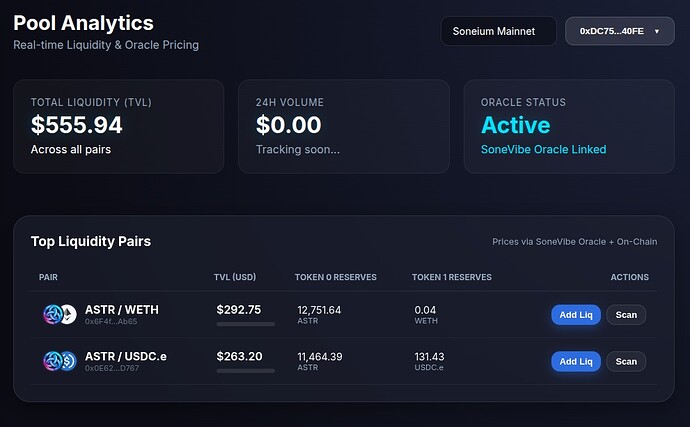690x427 pixels.
Task: Click the WETH token icon in the first pair row
Action: 68,315
